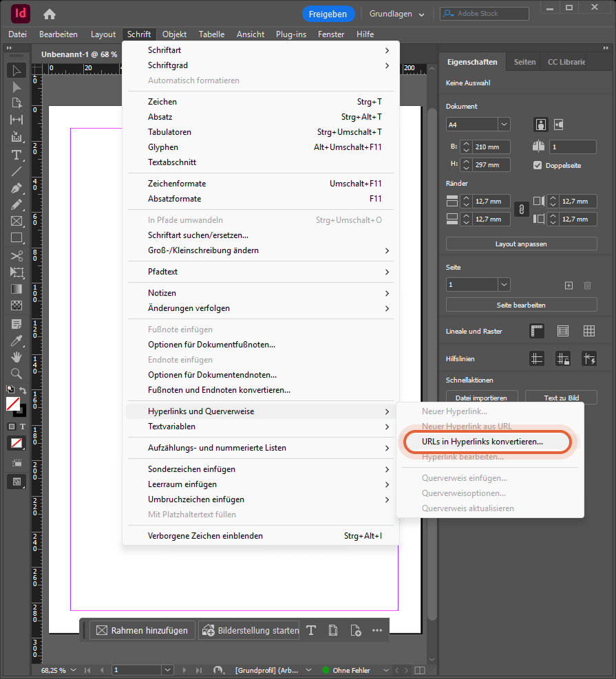Toggle smart guides icon
The width and height of the screenshot is (616, 679).
tap(588, 359)
